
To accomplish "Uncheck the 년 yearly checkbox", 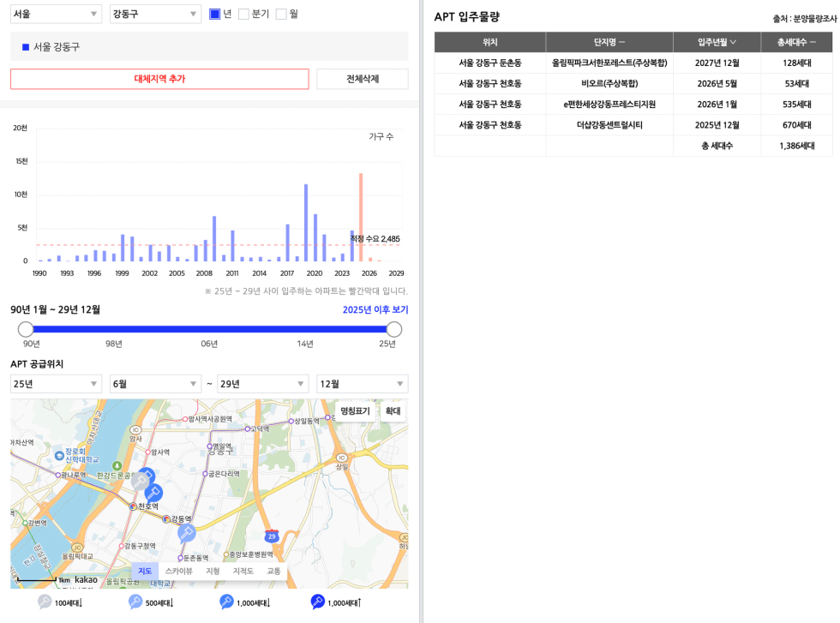I will pyautogui.click(x=215, y=14).
